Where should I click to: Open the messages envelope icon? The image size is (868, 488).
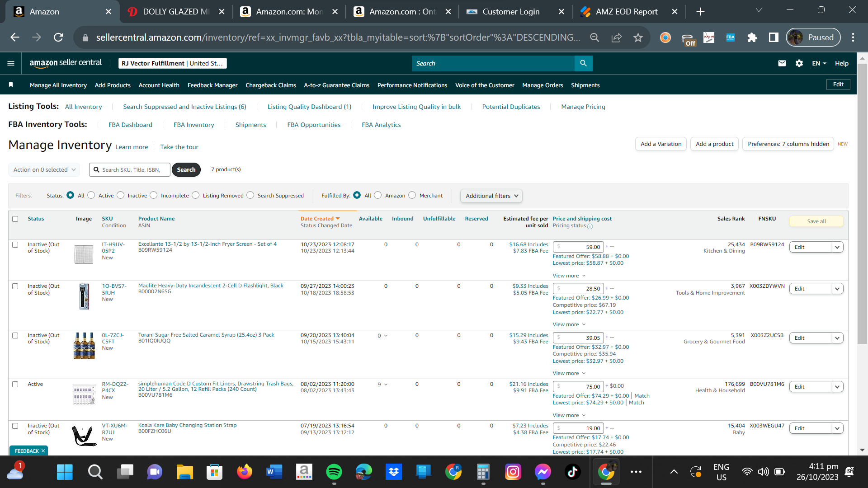pyautogui.click(x=782, y=63)
